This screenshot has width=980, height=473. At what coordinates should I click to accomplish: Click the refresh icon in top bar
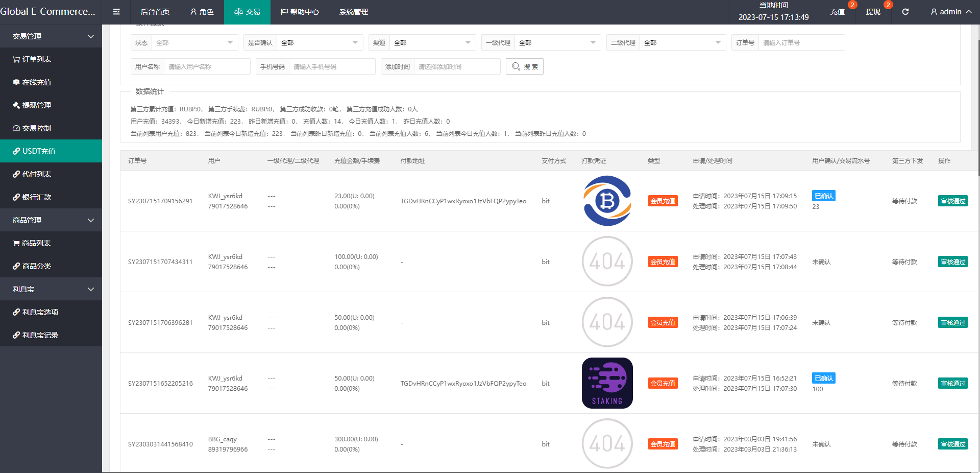point(905,12)
